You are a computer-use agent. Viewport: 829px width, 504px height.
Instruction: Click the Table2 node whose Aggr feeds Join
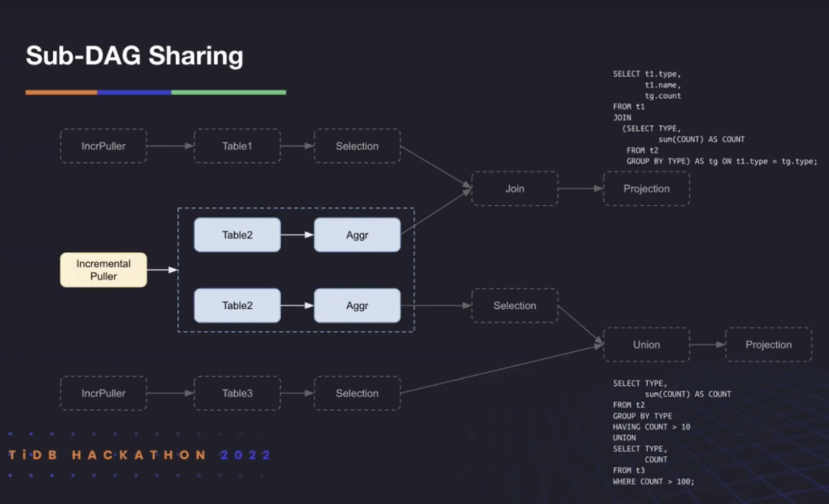click(x=237, y=235)
